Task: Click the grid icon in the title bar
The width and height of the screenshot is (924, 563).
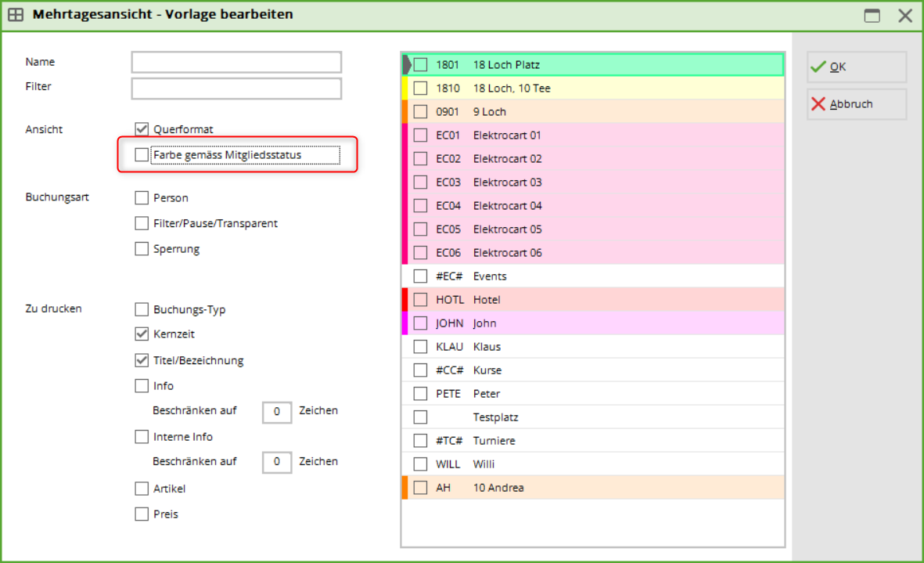Action: click(15, 15)
